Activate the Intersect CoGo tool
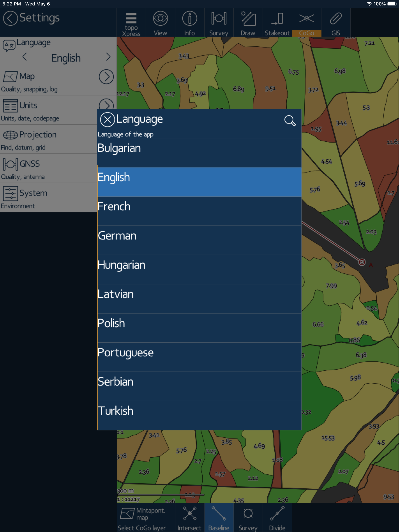399x532 pixels. click(x=189, y=518)
